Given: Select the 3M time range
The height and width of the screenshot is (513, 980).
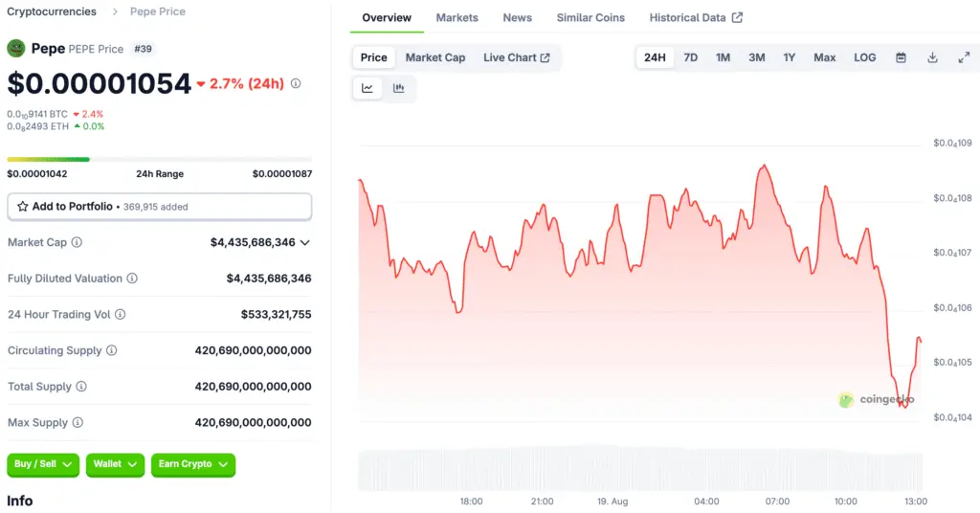Looking at the screenshot, I should pos(757,57).
